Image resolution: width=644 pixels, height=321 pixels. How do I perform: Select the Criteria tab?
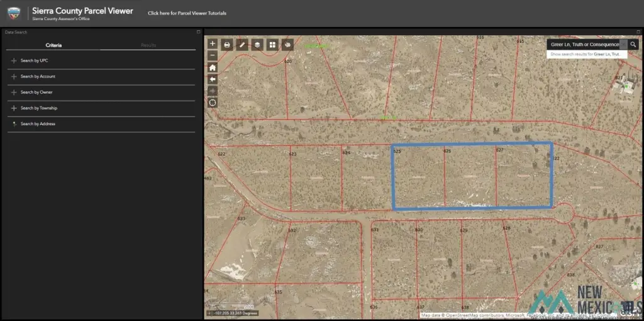click(x=53, y=45)
